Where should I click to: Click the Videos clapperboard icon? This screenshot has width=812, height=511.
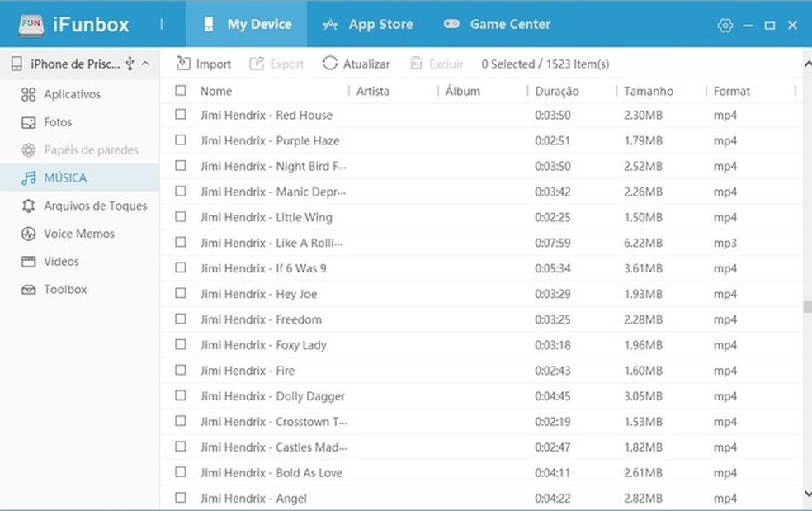point(29,262)
